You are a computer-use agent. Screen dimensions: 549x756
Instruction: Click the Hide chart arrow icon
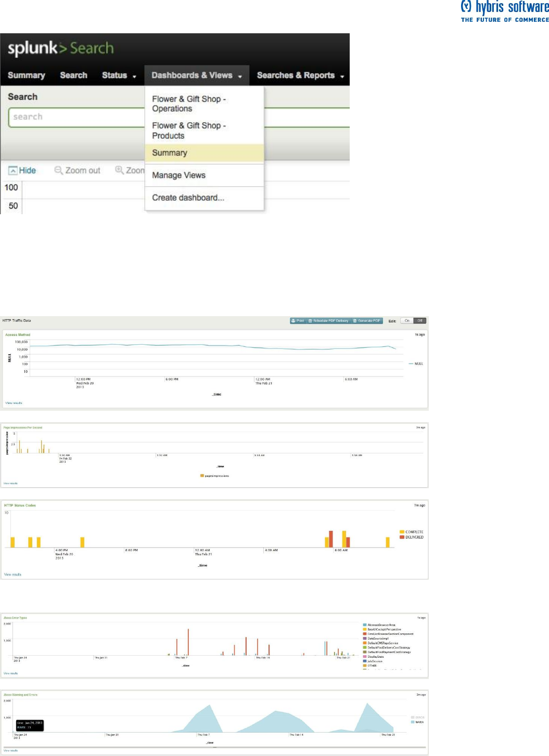click(13, 171)
